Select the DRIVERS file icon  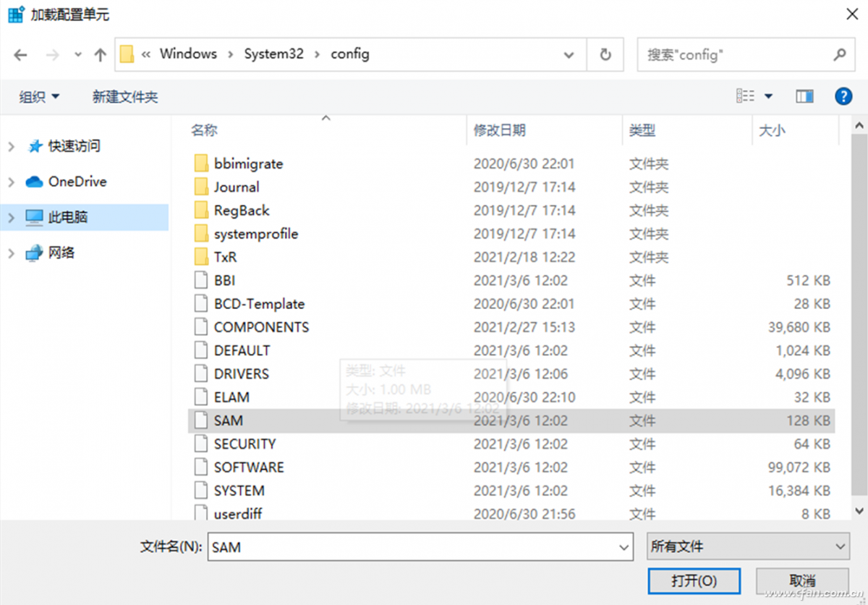[202, 374]
